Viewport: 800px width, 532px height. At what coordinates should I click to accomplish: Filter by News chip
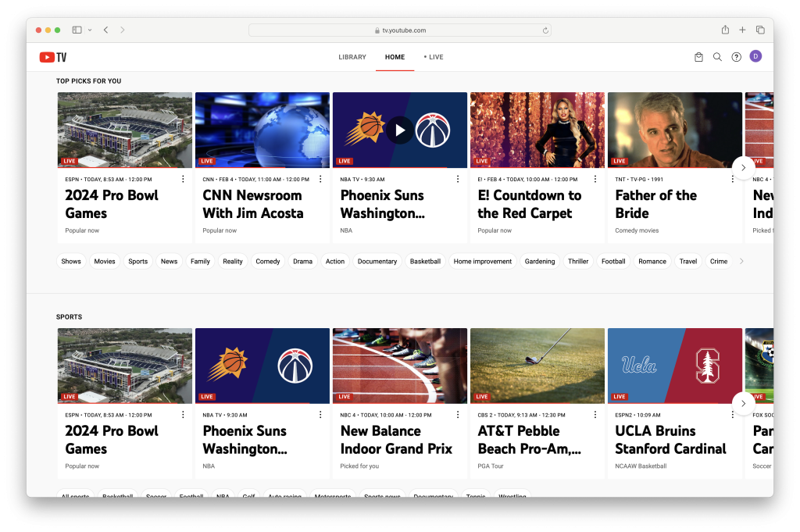coord(169,261)
